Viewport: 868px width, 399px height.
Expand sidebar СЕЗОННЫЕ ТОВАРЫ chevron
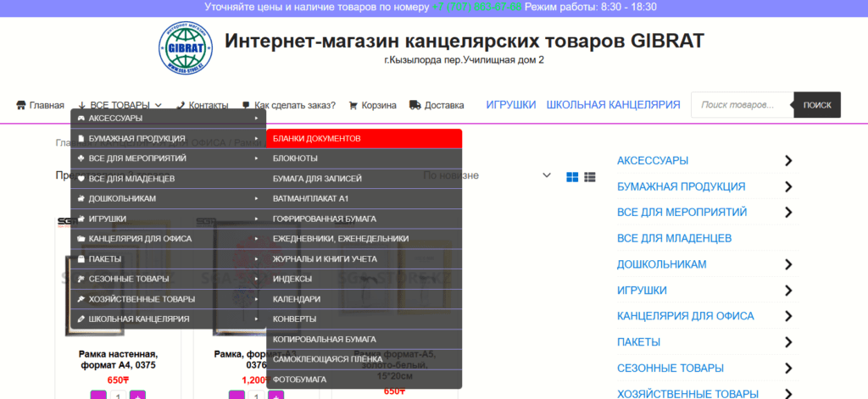(789, 369)
